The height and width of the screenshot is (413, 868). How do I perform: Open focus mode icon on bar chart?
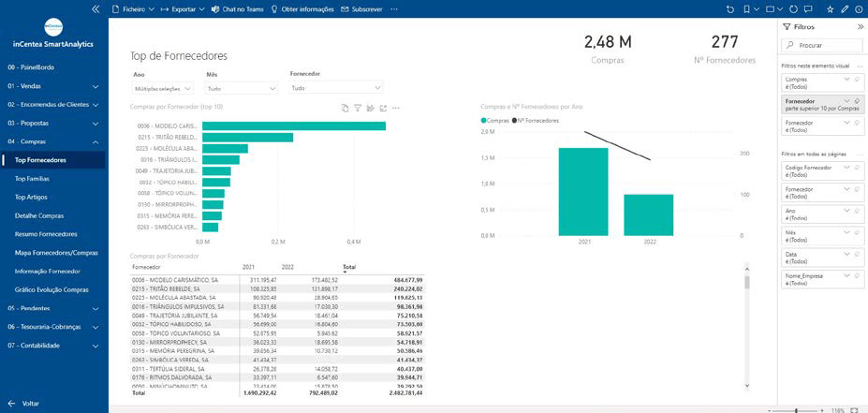click(383, 109)
